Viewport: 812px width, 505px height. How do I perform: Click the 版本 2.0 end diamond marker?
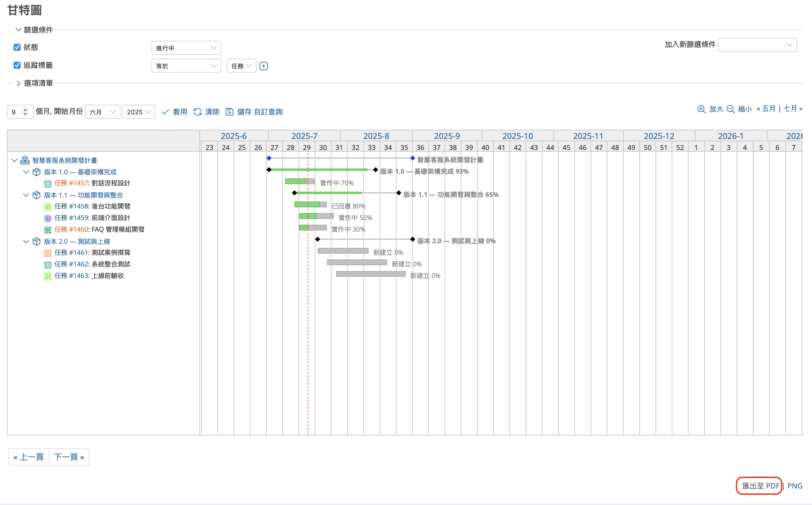[413, 239]
